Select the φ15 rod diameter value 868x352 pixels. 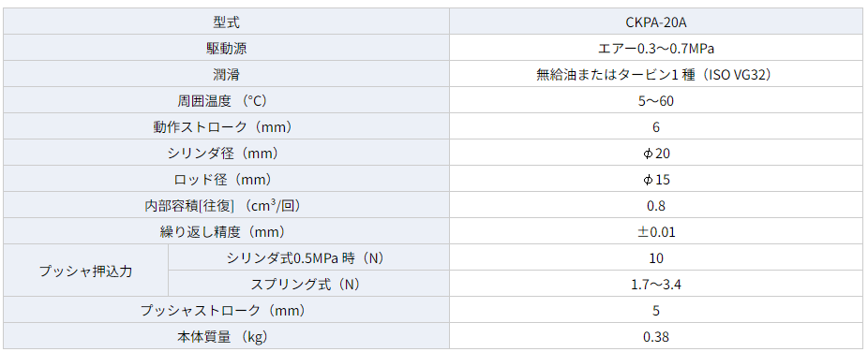656,179
